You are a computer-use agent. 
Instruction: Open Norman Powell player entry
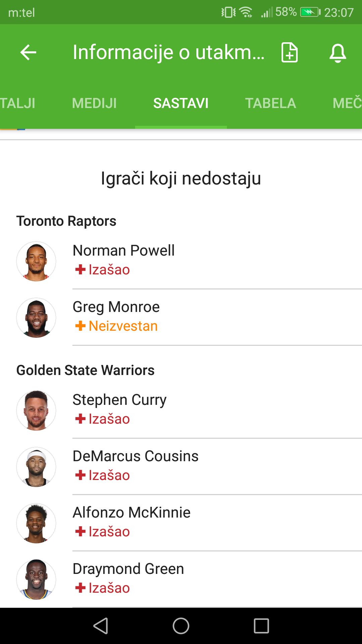[181, 261]
